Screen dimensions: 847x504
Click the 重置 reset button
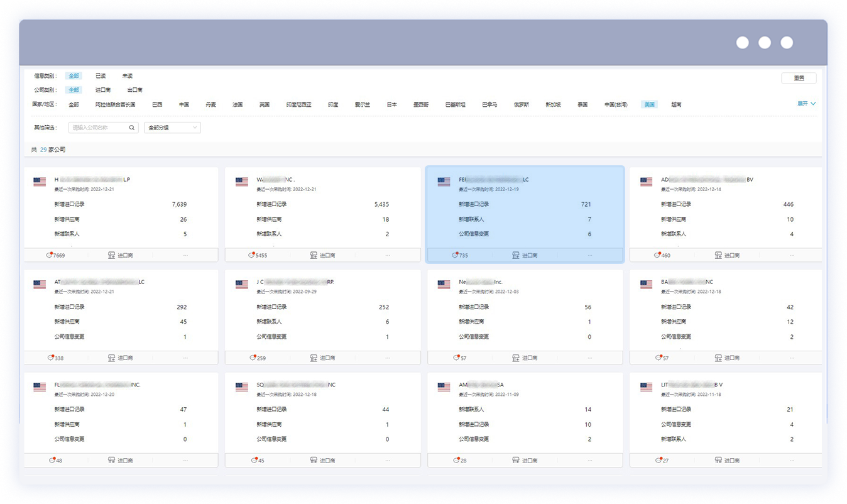[799, 79]
